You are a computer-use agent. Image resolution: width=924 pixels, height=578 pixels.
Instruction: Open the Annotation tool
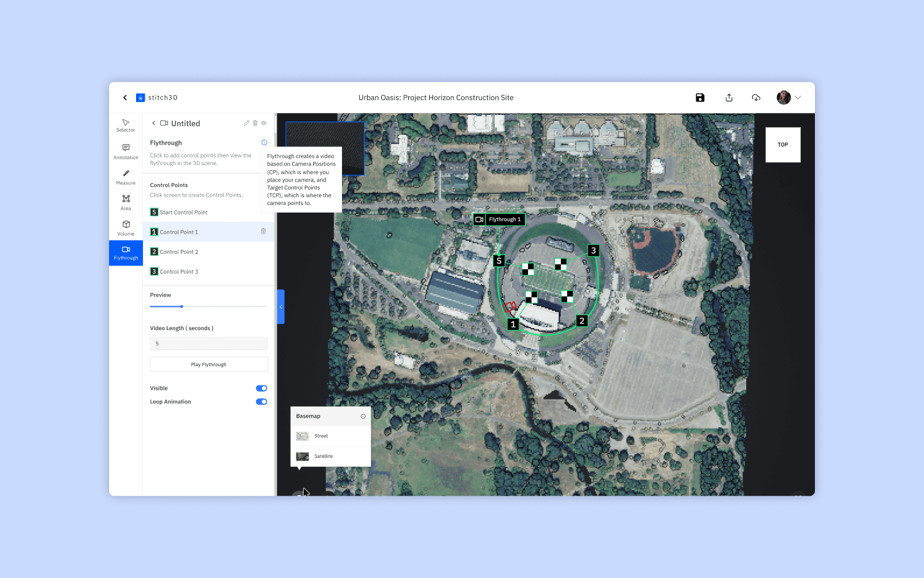pos(126,152)
